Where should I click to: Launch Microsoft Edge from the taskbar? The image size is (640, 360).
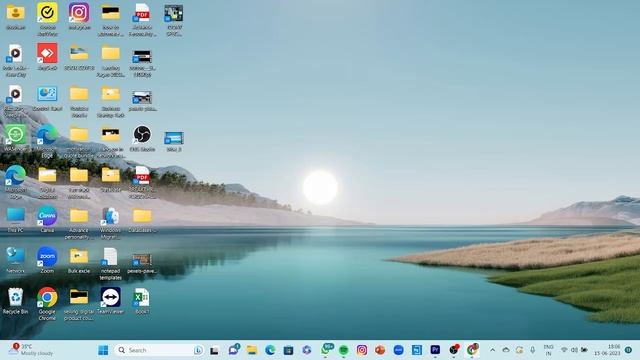[x=270, y=350]
